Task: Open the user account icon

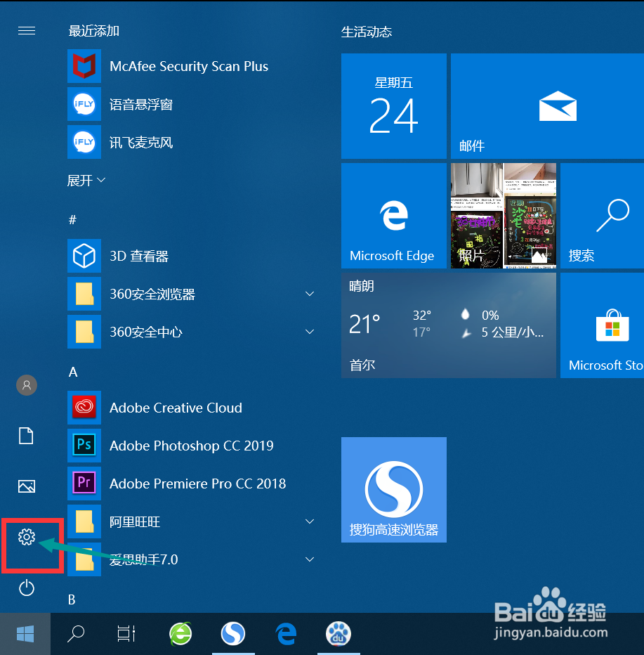Action: [27, 385]
